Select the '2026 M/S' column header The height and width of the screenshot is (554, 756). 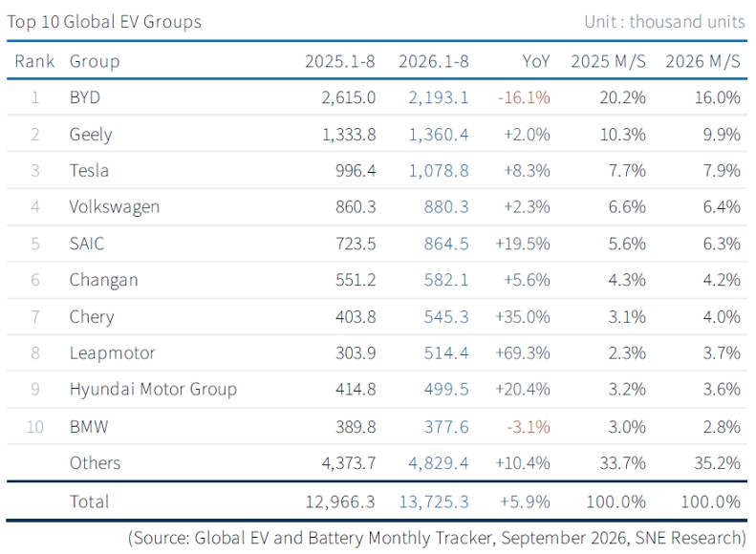703,61
